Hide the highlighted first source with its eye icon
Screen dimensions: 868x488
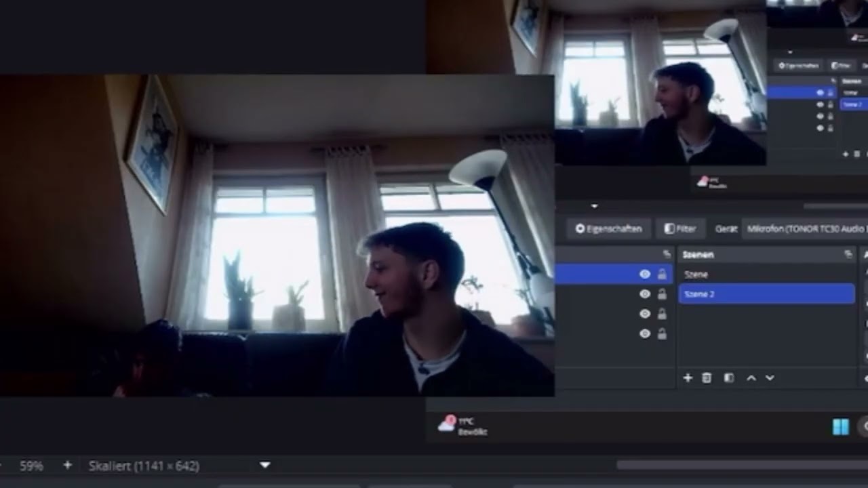[x=645, y=274]
